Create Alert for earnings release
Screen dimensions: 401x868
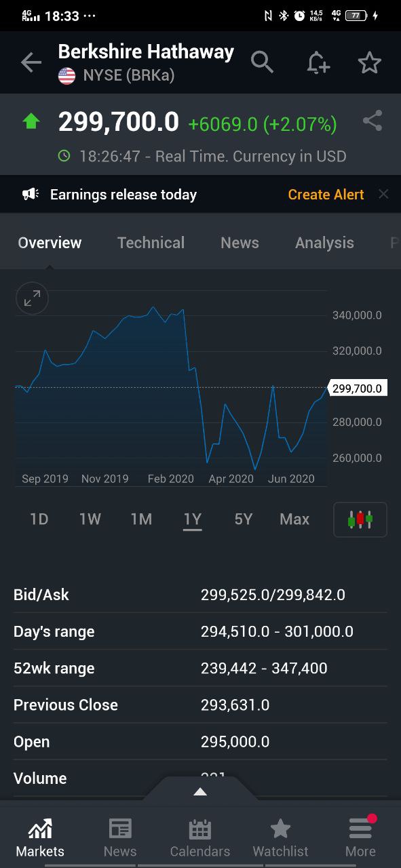(x=326, y=195)
